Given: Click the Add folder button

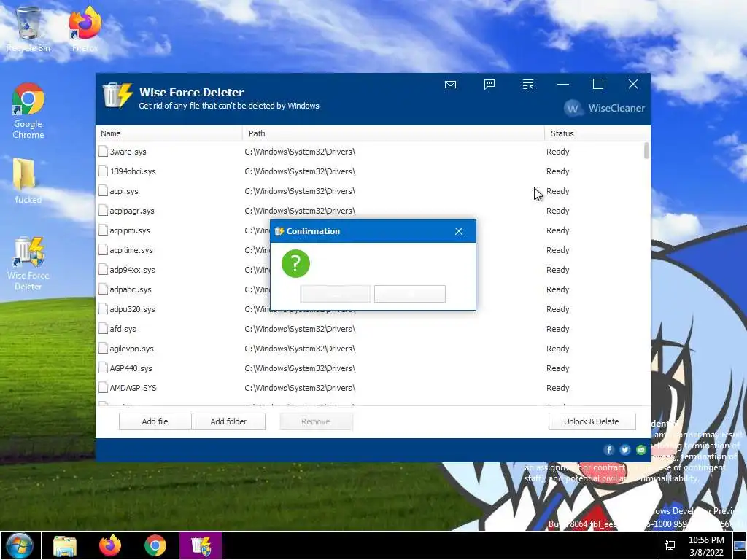Looking at the screenshot, I should pos(228,421).
